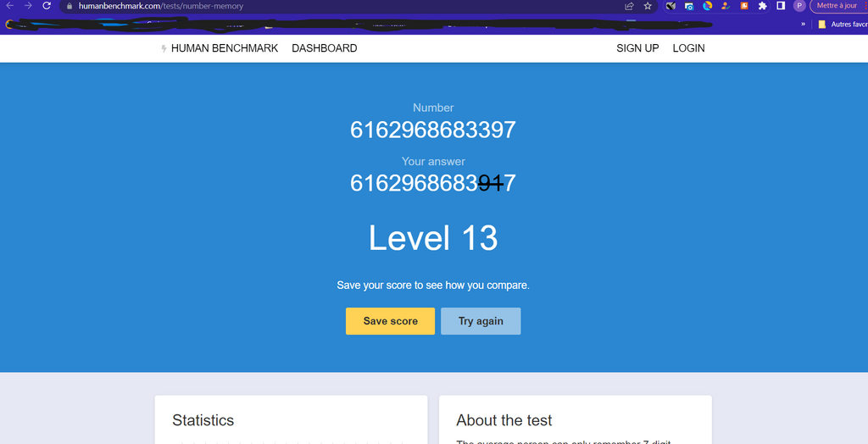Open the Autres favoris bookmarks folder
Screen dimensions: 868x444
(843, 25)
